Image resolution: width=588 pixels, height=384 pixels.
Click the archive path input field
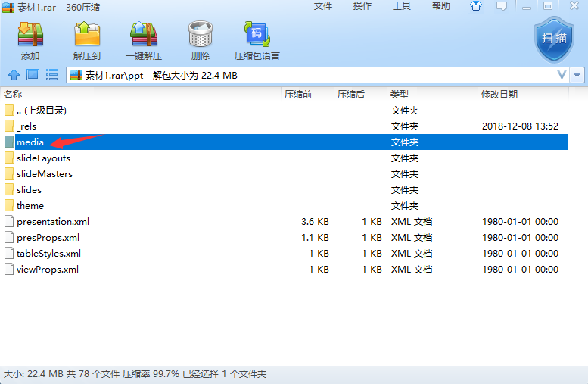pos(318,76)
